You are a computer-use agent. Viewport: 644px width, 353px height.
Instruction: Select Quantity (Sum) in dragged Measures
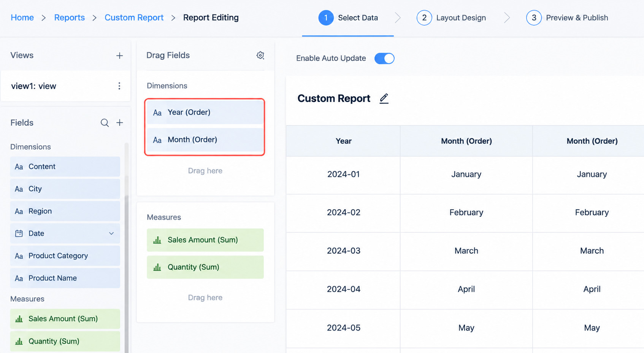pos(205,267)
